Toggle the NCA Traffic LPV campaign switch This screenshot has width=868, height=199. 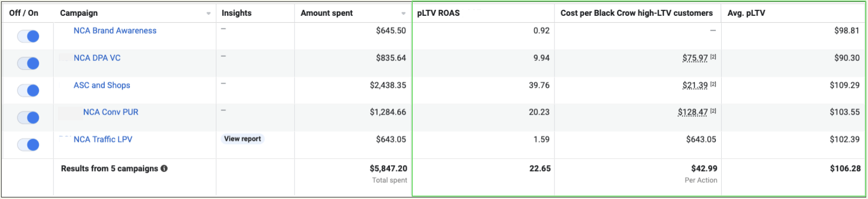tap(28, 145)
